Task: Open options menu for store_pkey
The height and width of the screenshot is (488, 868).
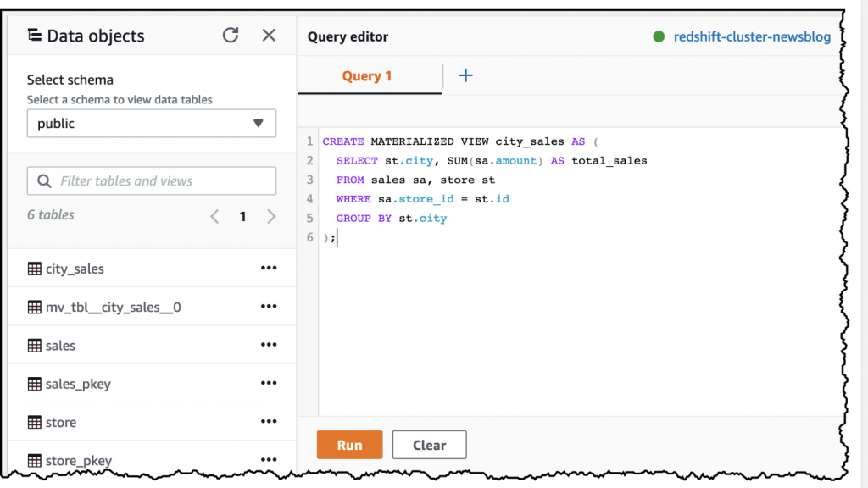Action: click(269, 460)
